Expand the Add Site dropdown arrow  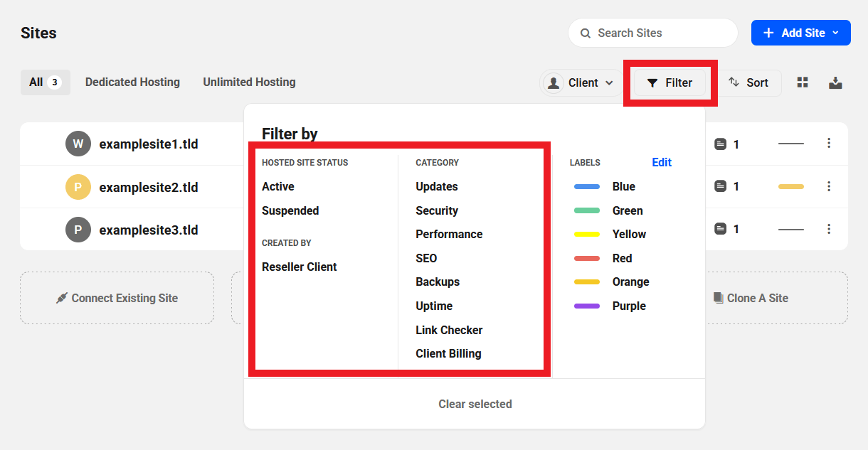pyautogui.click(x=836, y=33)
